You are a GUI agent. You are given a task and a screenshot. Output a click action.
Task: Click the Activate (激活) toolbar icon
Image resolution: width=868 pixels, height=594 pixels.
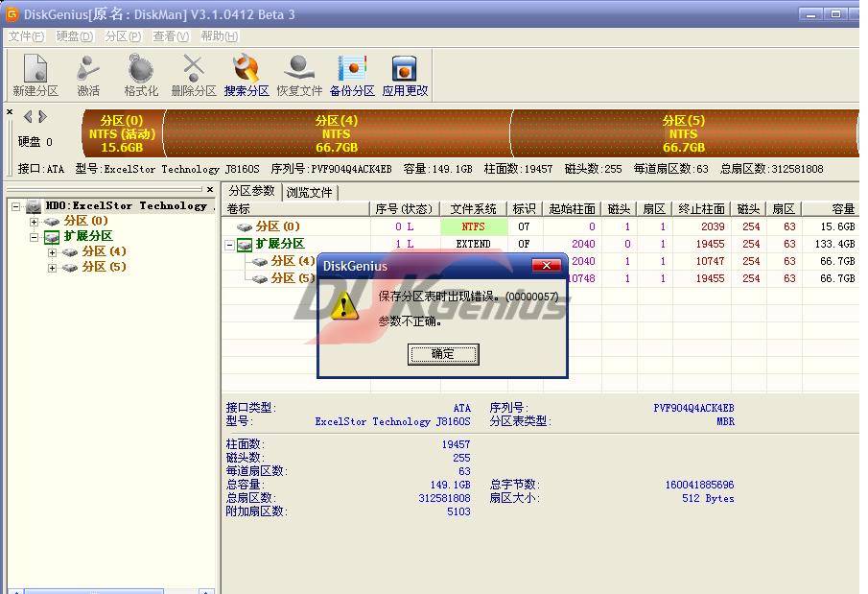point(88,69)
